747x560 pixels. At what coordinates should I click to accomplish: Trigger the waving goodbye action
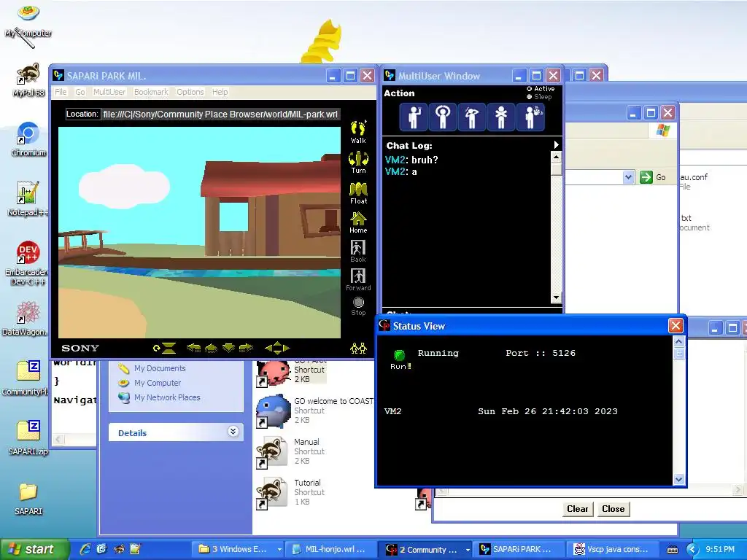click(531, 117)
